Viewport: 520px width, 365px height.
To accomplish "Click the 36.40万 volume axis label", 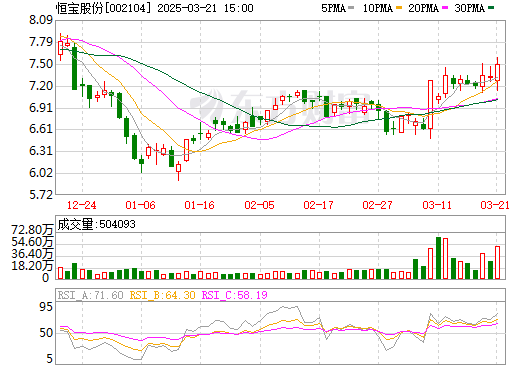I will 32,254.
